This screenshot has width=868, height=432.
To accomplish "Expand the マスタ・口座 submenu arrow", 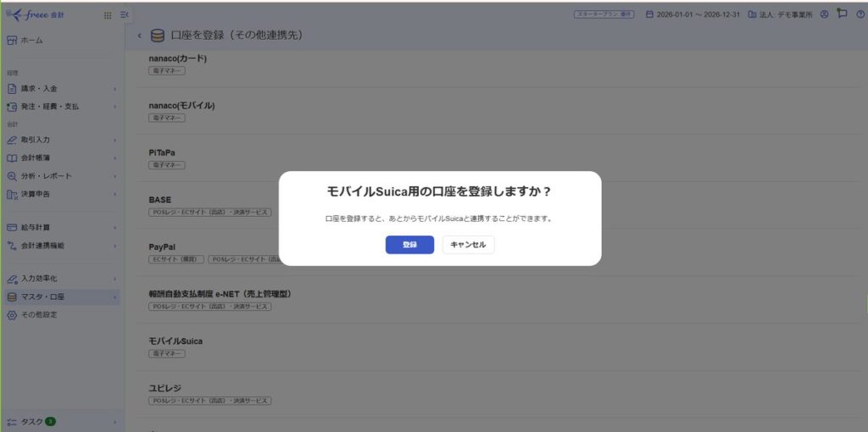I will click(x=115, y=297).
